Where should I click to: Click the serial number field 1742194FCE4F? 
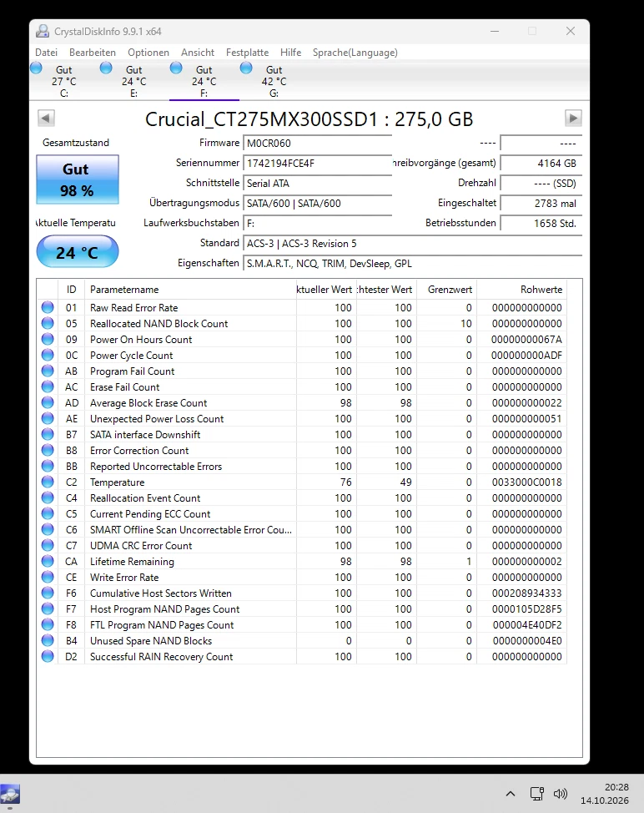coord(318,164)
